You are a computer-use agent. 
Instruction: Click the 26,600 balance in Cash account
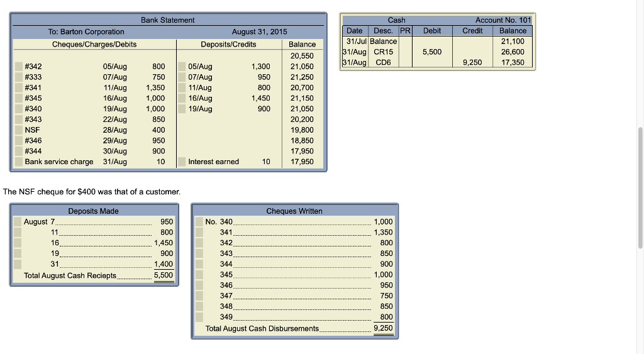pyautogui.click(x=513, y=52)
